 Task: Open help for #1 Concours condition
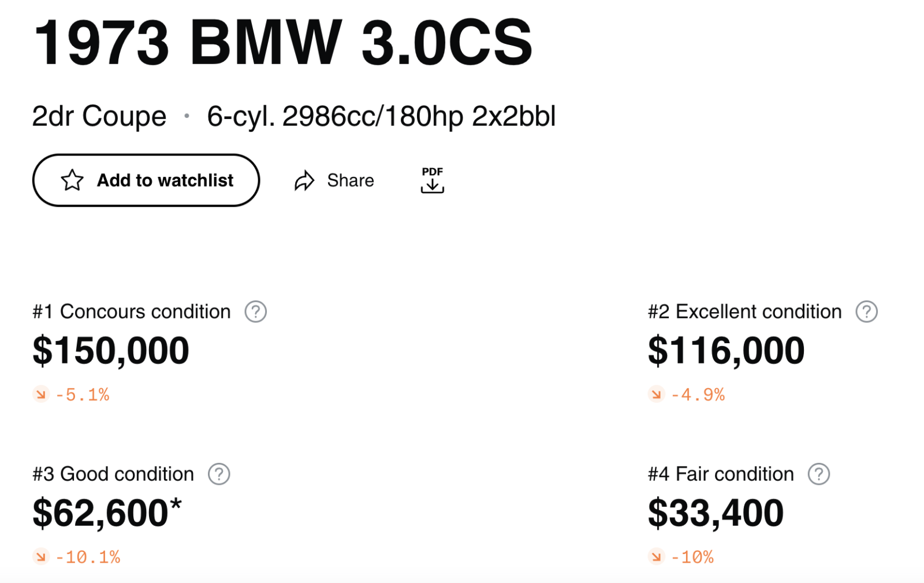255,311
